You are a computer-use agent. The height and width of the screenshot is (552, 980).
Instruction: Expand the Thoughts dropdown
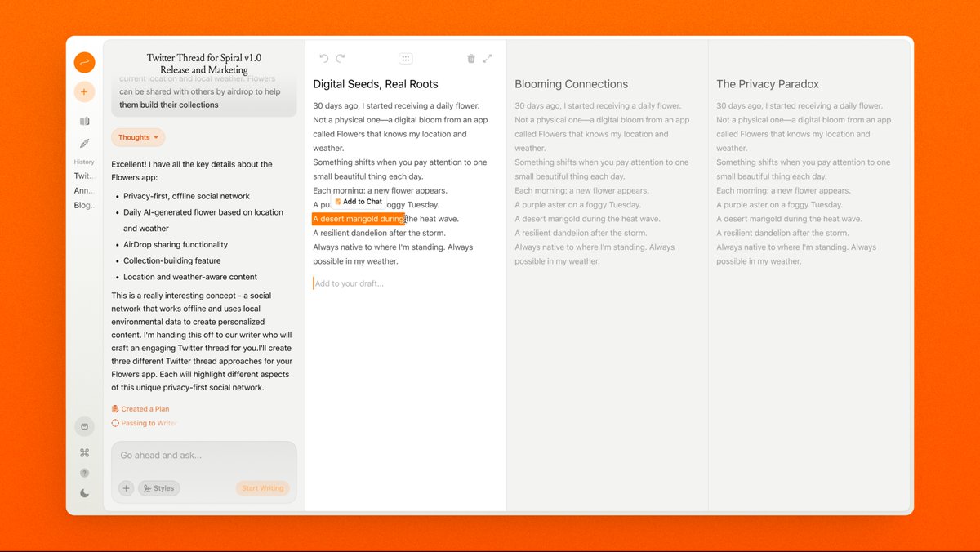pyautogui.click(x=138, y=137)
